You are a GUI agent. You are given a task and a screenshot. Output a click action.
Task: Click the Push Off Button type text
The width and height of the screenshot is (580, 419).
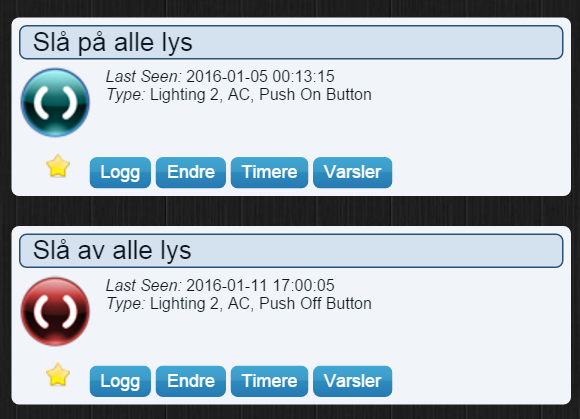(x=315, y=304)
